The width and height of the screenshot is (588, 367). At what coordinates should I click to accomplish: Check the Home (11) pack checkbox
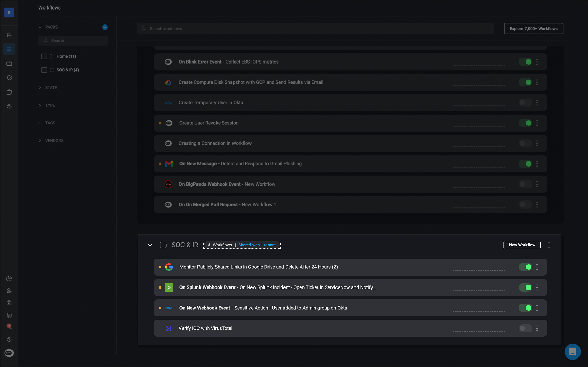click(44, 56)
